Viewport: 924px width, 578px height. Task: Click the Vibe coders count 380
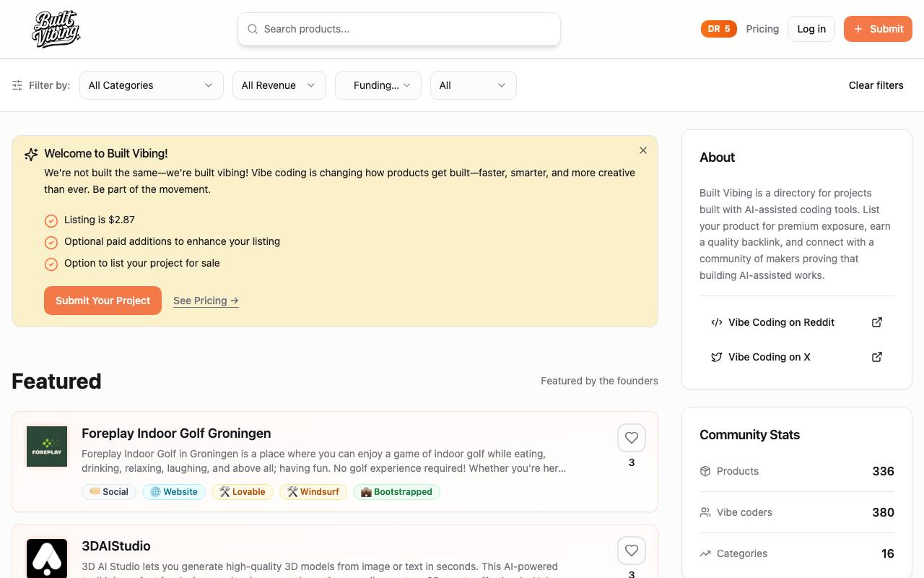click(x=884, y=512)
